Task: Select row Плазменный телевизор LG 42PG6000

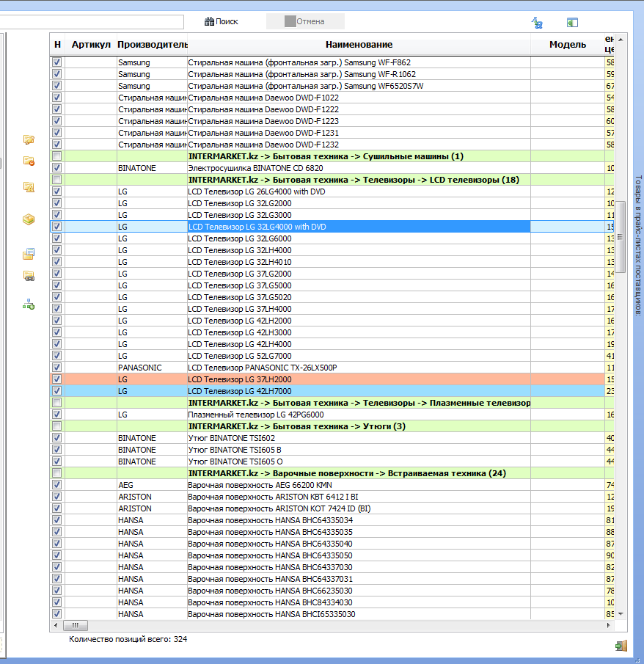Action: click(x=332, y=415)
